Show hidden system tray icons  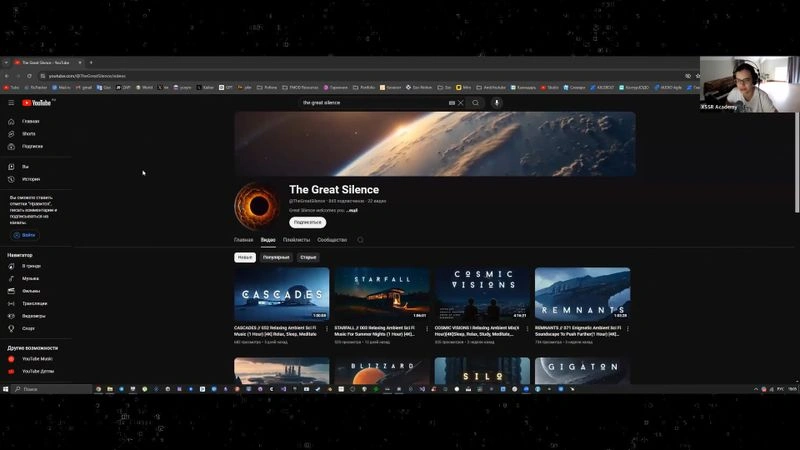click(756, 389)
